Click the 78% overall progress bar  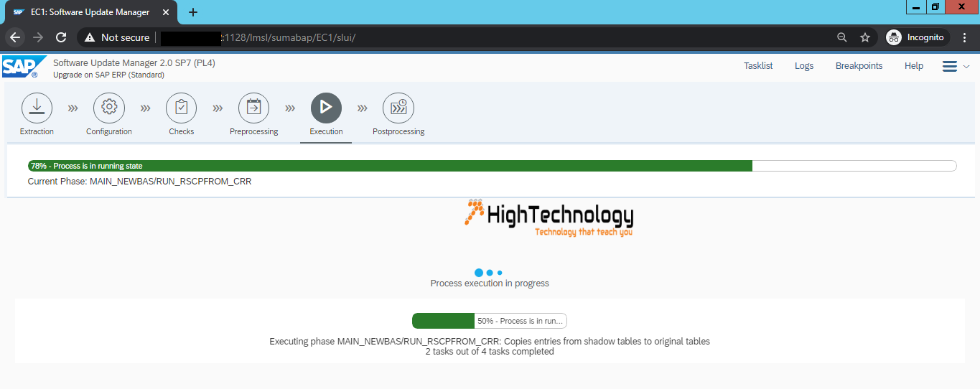click(492, 166)
